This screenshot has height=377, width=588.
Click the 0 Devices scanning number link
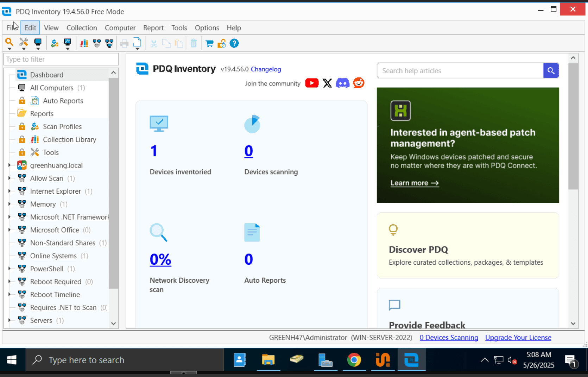249,151
